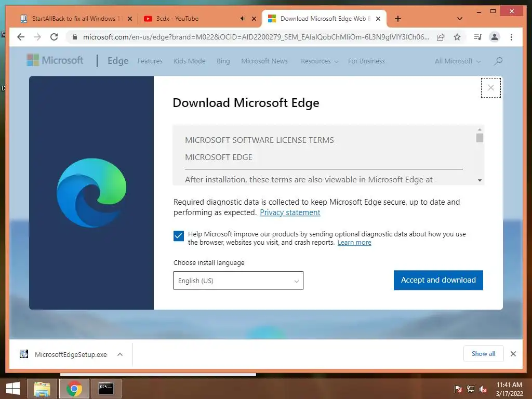Open the taskbar clock showing 11:41 AM
Image resolution: width=532 pixels, height=399 pixels.
coord(509,389)
